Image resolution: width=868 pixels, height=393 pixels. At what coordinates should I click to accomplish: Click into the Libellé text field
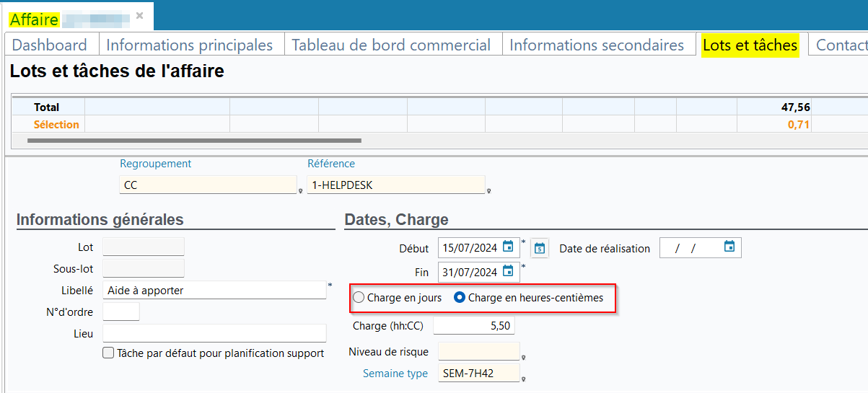click(x=214, y=291)
